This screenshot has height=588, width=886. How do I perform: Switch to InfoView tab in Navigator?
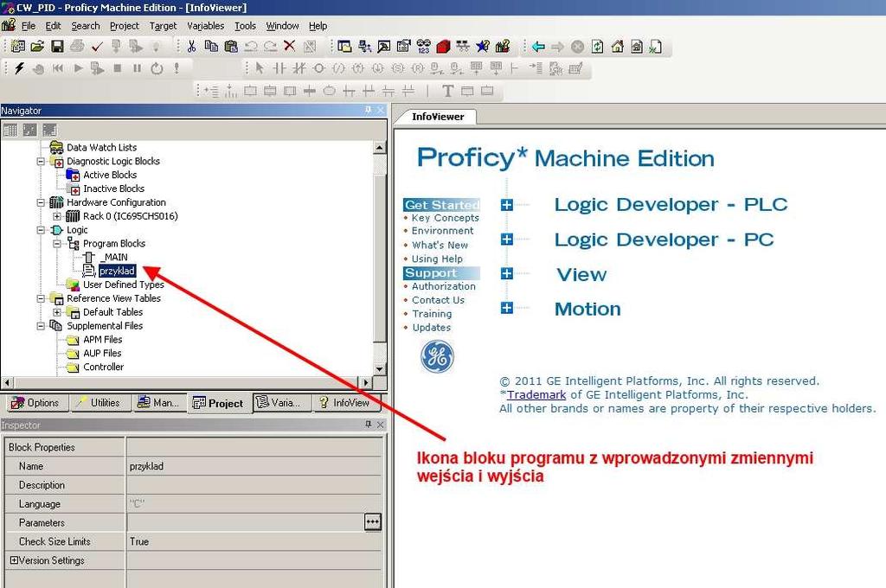point(346,403)
